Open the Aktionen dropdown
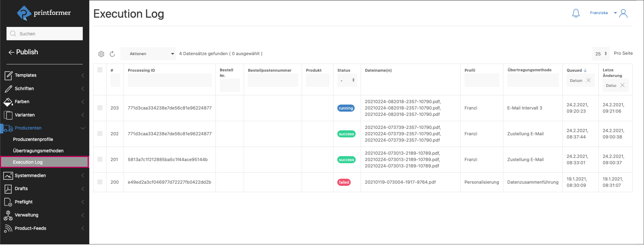 148,54
